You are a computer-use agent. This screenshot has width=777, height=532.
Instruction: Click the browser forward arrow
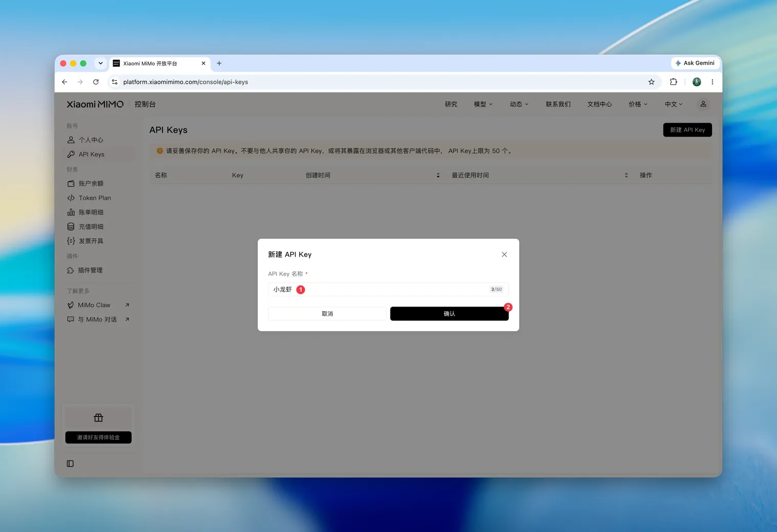80,82
